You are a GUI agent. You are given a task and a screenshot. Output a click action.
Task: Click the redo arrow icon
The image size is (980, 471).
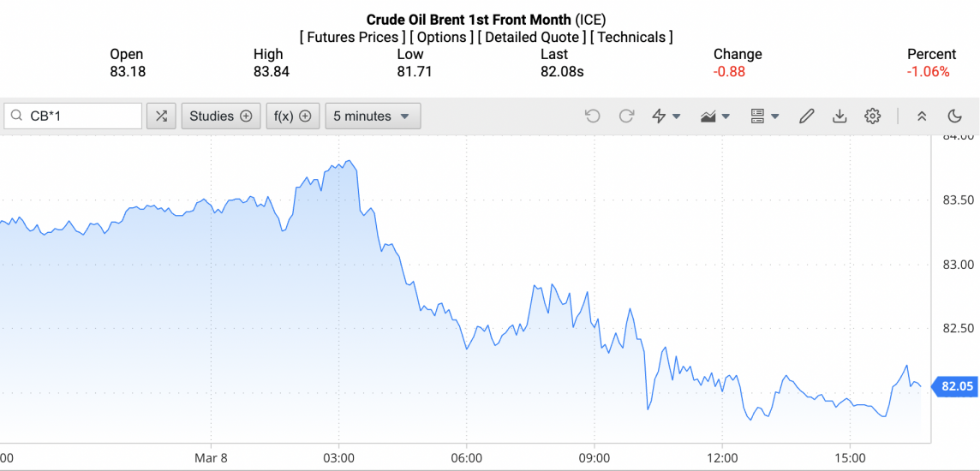626,116
